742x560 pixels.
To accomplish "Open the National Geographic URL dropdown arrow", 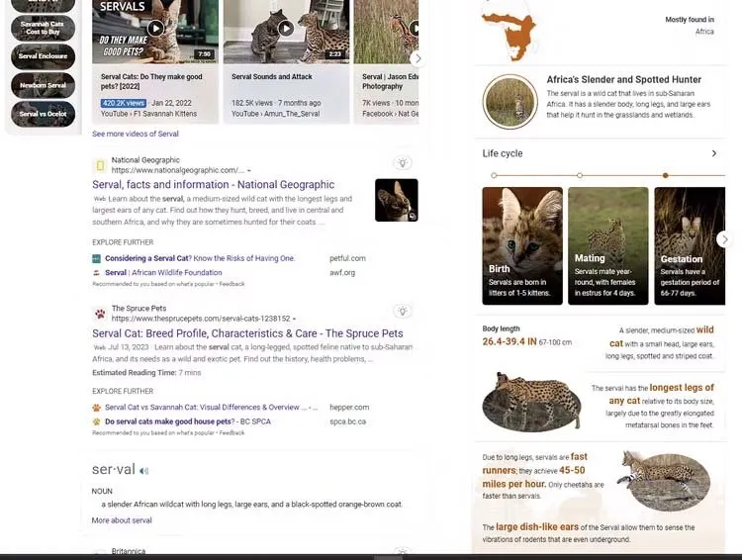I will [x=249, y=170].
